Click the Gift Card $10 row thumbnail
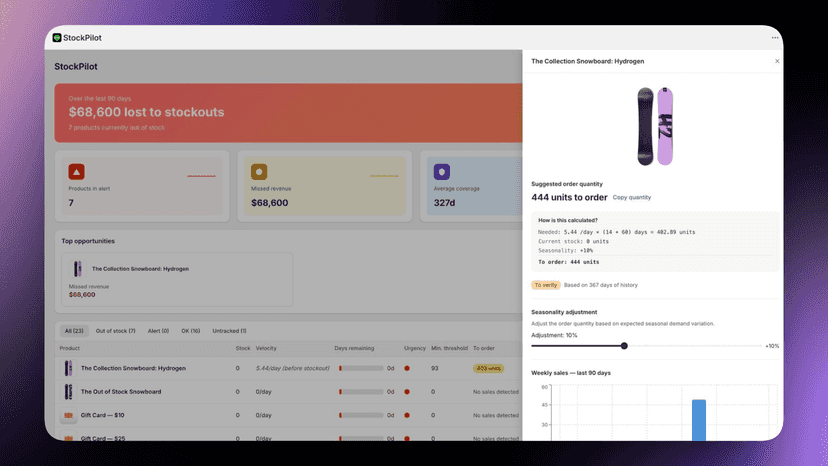This screenshot has width=828, height=466. pos(68,415)
